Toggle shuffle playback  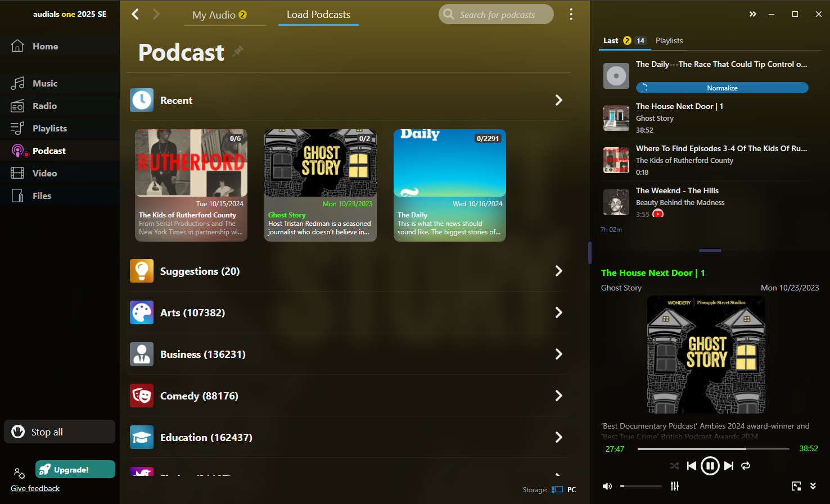tap(675, 466)
